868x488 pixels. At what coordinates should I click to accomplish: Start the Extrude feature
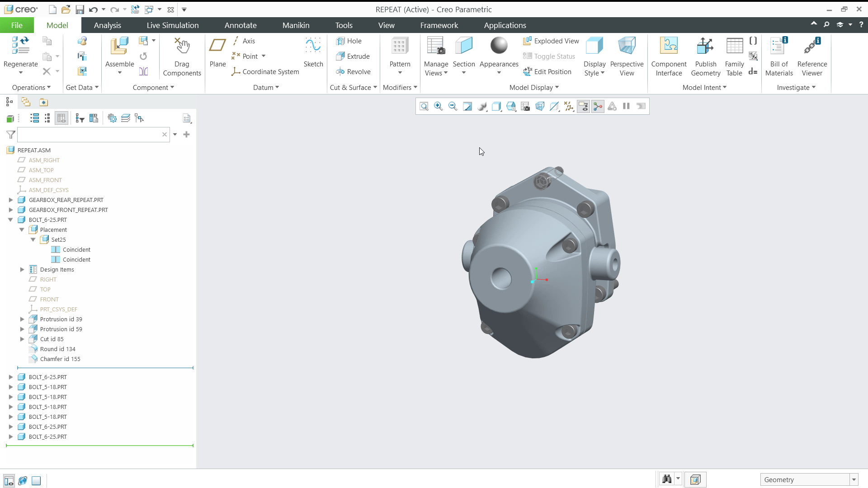point(353,56)
